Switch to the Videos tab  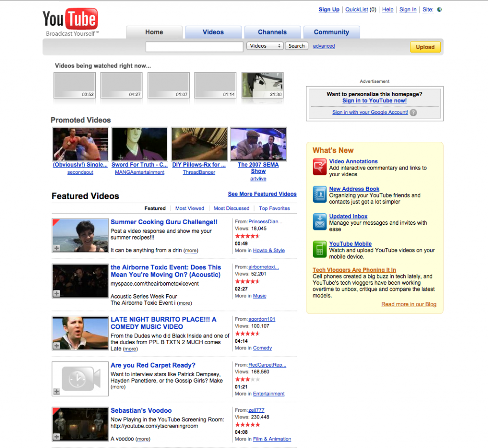pos(213,32)
